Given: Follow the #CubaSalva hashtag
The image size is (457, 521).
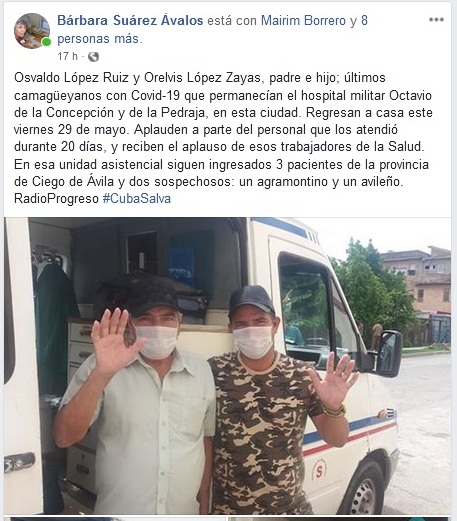Looking at the screenshot, I should pyautogui.click(x=137, y=199).
